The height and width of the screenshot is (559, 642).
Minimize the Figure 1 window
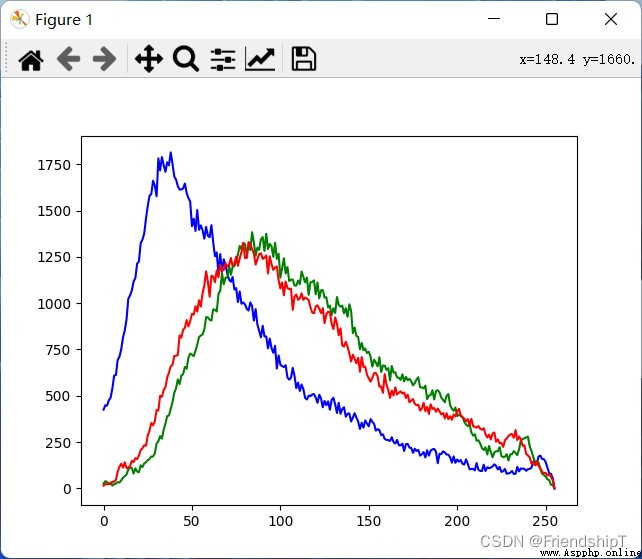pyautogui.click(x=494, y=19)
